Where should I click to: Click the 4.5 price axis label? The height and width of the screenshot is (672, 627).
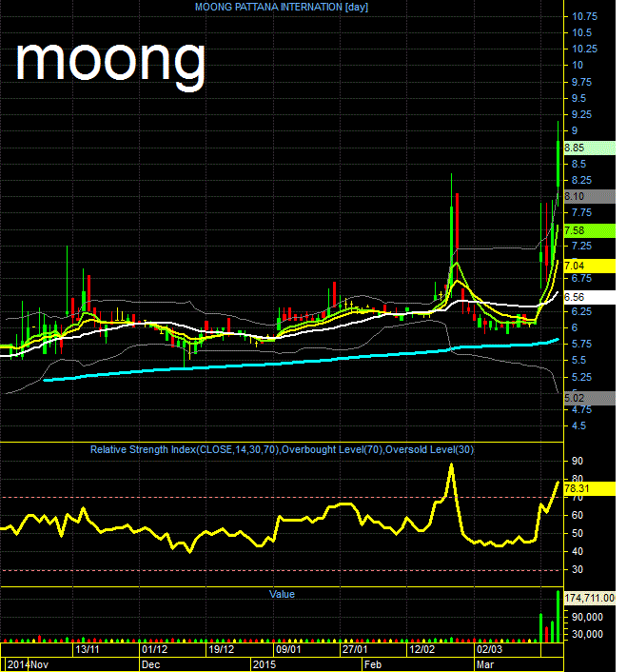click(x=579, y=426)
